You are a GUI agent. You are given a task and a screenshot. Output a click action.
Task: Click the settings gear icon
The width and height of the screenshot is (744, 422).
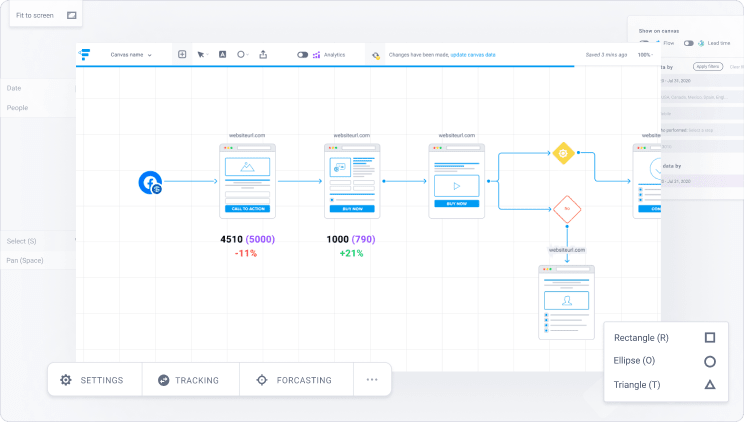tap(66, 380)
